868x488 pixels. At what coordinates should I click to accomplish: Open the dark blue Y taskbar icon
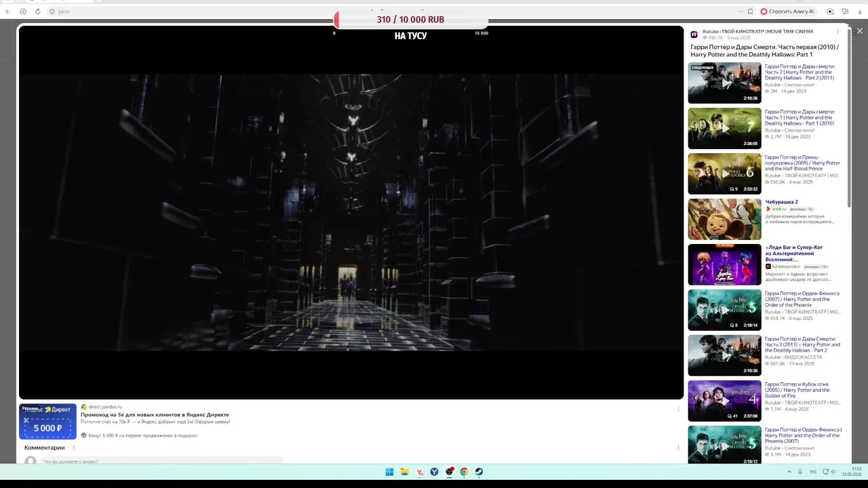coord(434,472)
